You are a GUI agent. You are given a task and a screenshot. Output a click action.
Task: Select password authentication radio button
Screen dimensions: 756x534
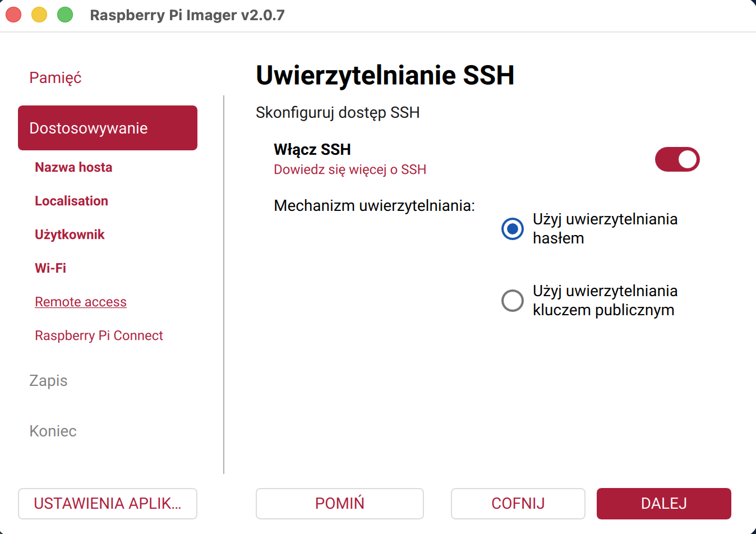pos(513,228)
